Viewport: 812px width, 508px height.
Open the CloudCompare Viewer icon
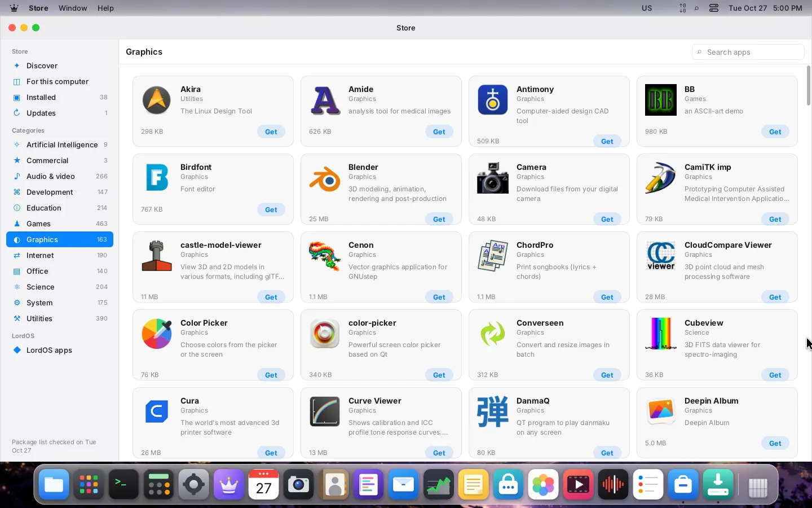661,256
